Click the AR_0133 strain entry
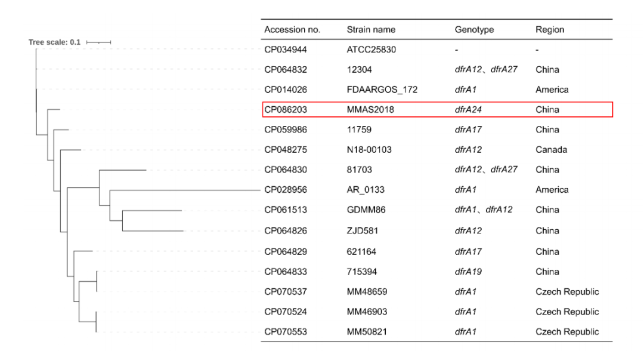Image resolution: width=644 pixels, height=351 pixels. [365, 190]
